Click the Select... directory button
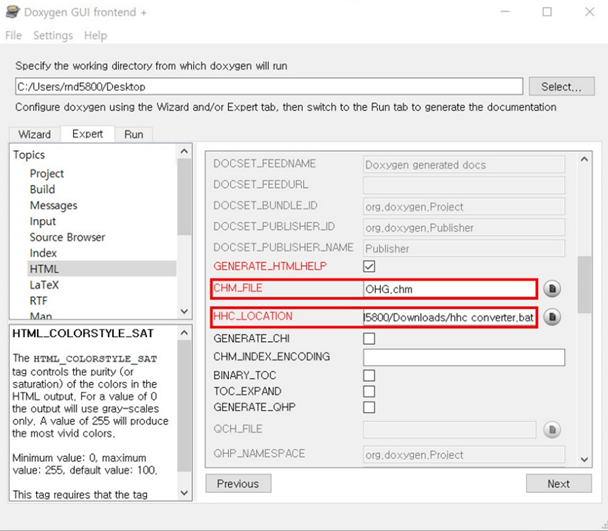608x531 pixels. (x=561, y=86)
